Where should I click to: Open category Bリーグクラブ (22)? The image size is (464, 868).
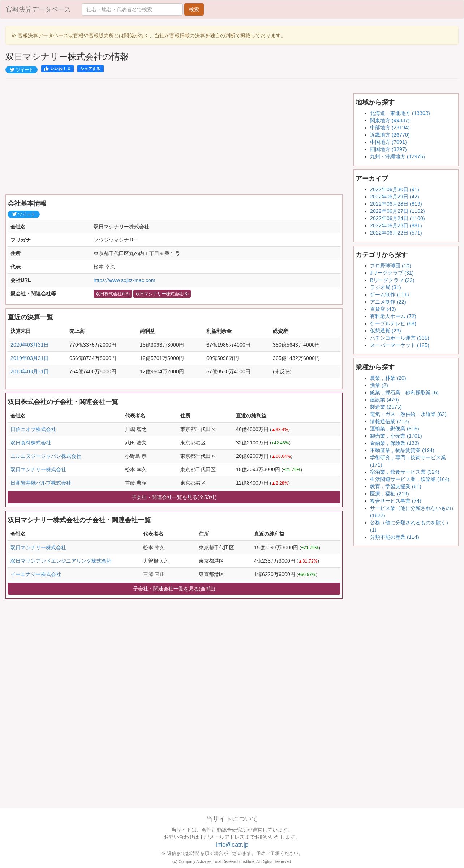(x=392, y=280)
